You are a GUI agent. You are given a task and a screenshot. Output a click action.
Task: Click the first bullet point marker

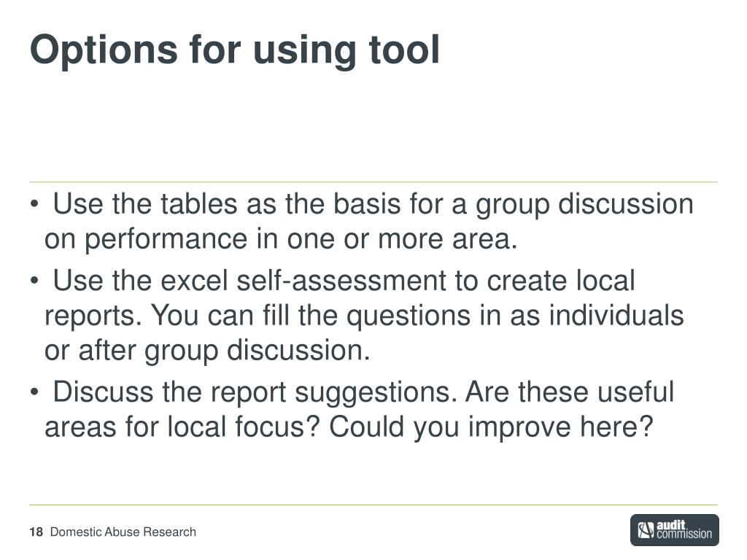(x=34, y=205)
